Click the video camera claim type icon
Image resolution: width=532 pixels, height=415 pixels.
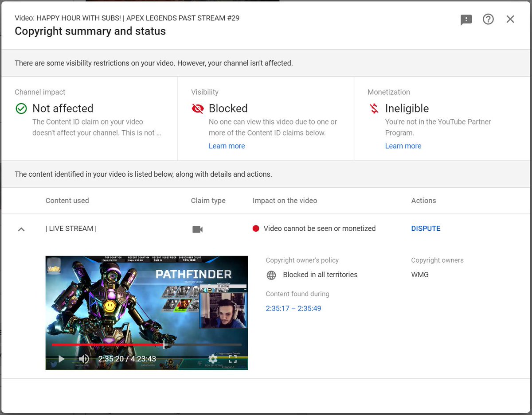197,229
